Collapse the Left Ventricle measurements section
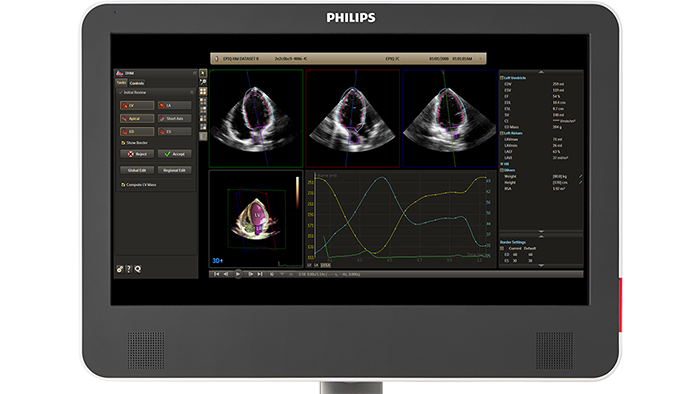Viewport: 700px width, 394px height. click(502, 78)
